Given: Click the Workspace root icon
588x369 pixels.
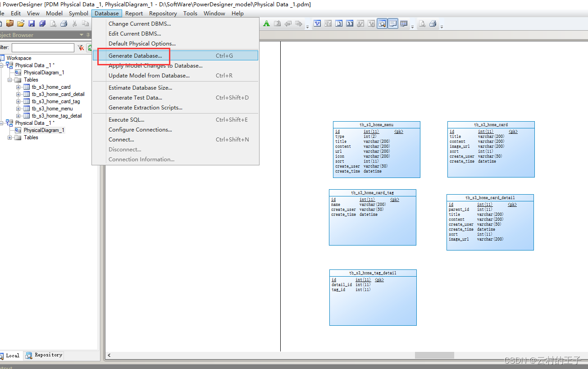Looking at the screenshot, I should [2, 58].
